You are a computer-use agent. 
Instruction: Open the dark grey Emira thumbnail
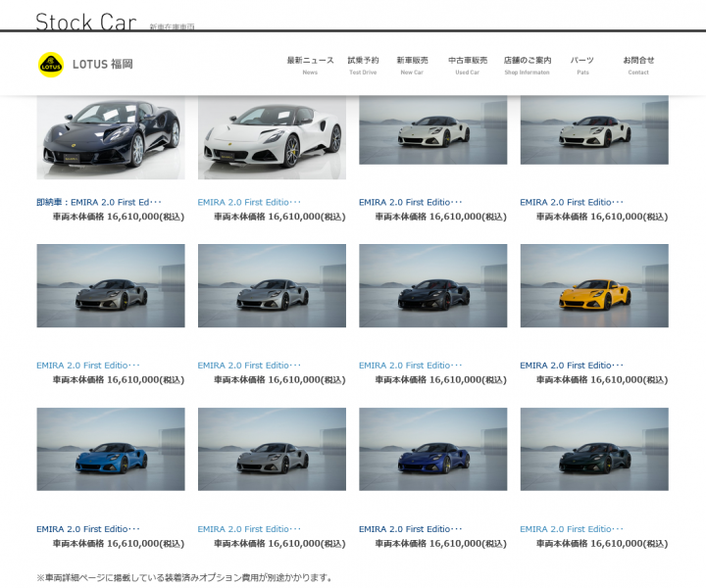(x=111, y=286)
